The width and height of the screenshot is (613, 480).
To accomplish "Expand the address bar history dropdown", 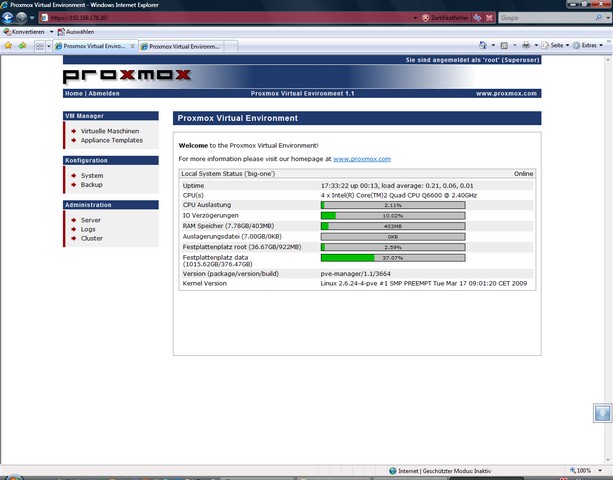I will pos(415,18).
